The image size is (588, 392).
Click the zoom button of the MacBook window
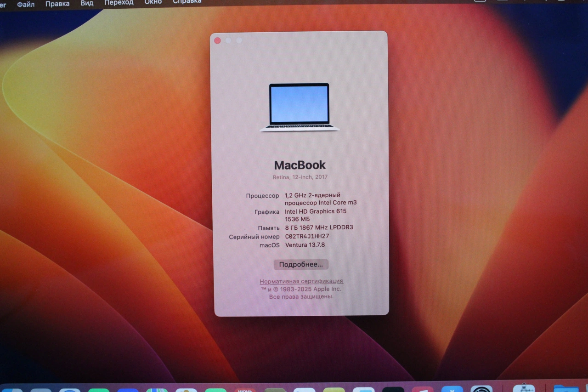tap(239, 40)
